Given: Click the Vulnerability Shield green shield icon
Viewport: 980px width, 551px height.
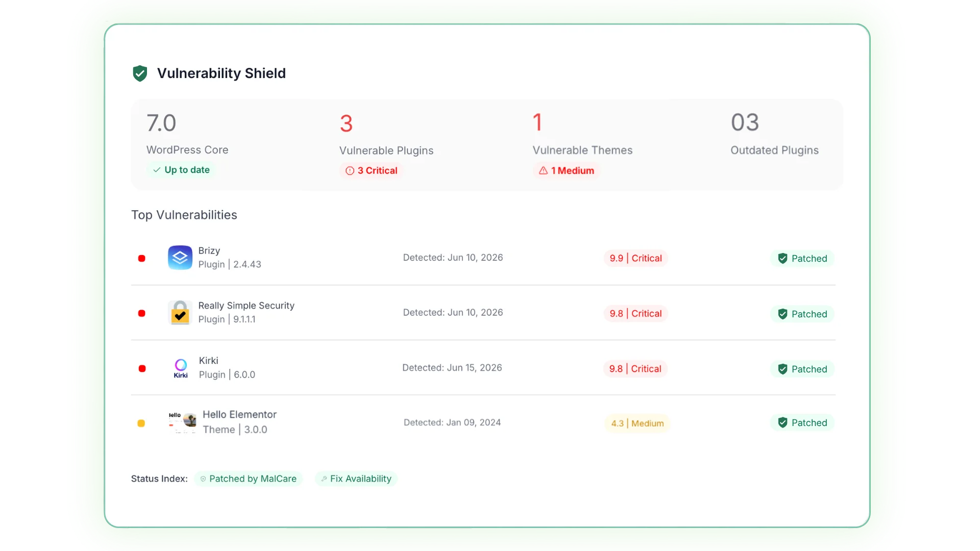Looking at the screenshot, I should click(140, 73).
